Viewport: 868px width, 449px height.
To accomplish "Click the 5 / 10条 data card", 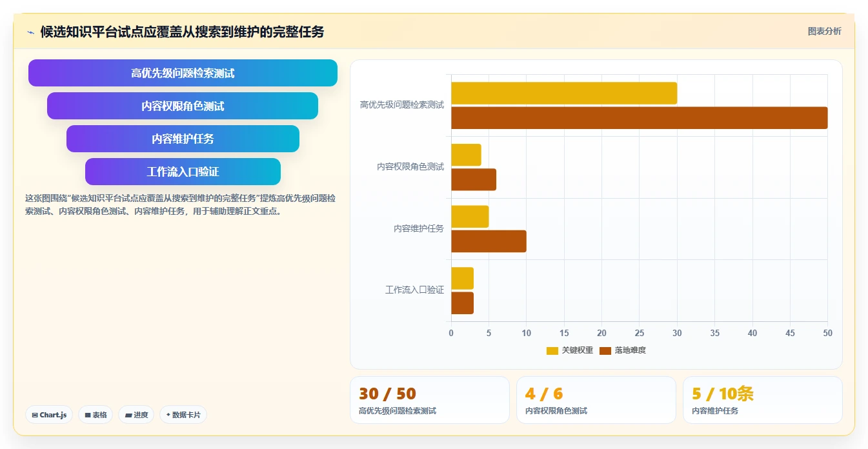I will click(x=762, y=400).
